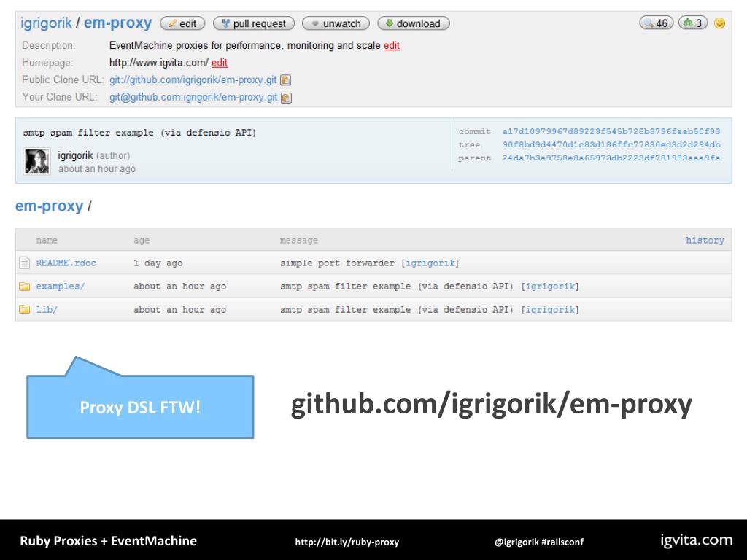Open the README.rdoc file
The image size is (747, 560).
pos(66,262)
